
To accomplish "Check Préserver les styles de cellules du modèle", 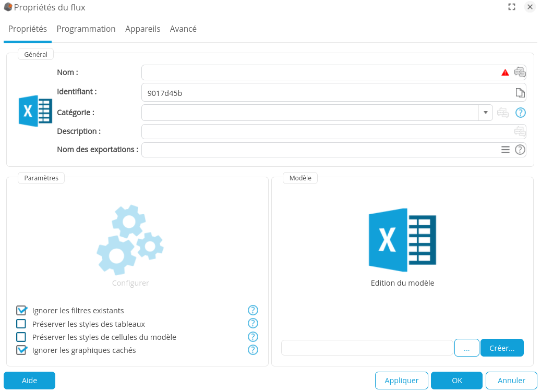I will coord(21,337).
